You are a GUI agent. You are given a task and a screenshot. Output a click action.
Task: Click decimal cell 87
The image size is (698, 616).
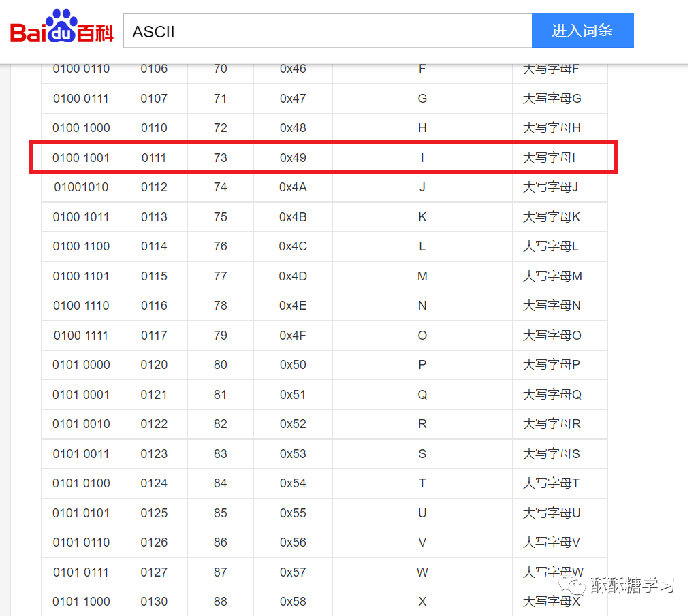[x=221, y=572]
